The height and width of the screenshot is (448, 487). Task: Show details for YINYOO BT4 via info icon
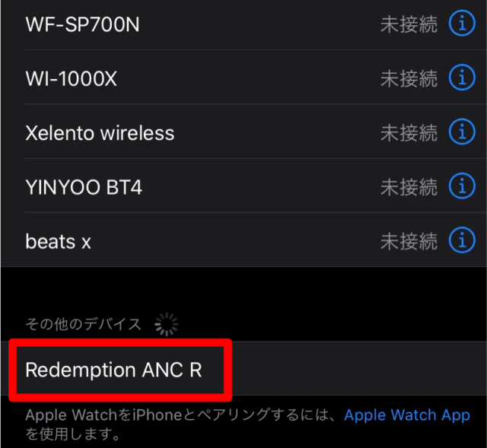(462, 186)
